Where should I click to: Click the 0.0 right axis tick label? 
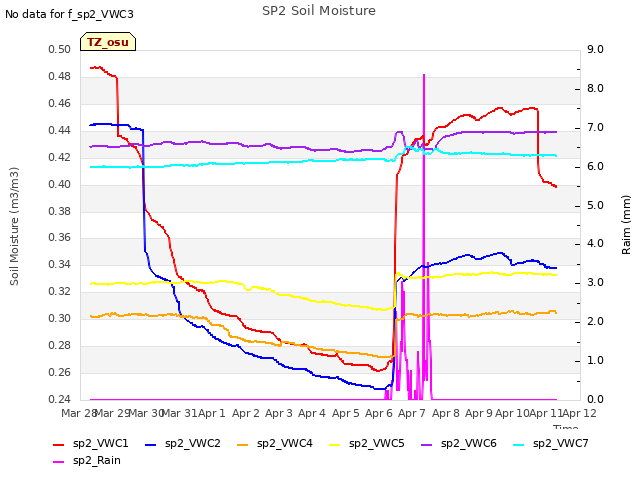point(595,399)
